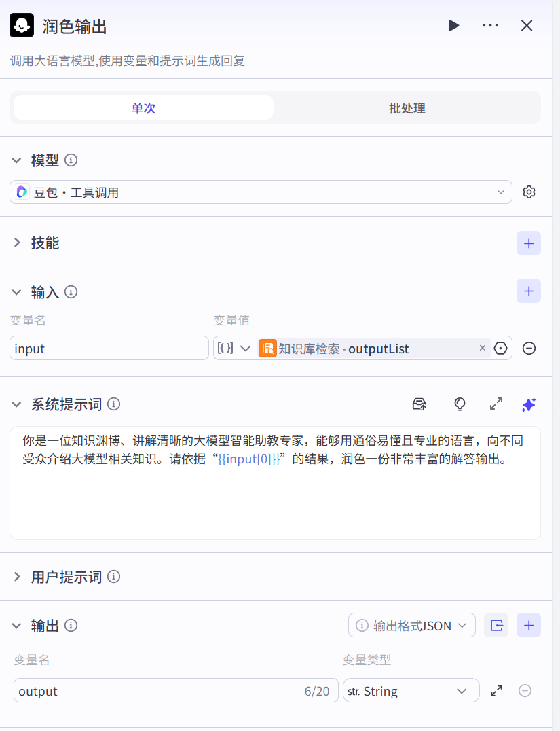Click the input variable name field
560x731 pixels.
pyautogui.click(x=109, y=349)
